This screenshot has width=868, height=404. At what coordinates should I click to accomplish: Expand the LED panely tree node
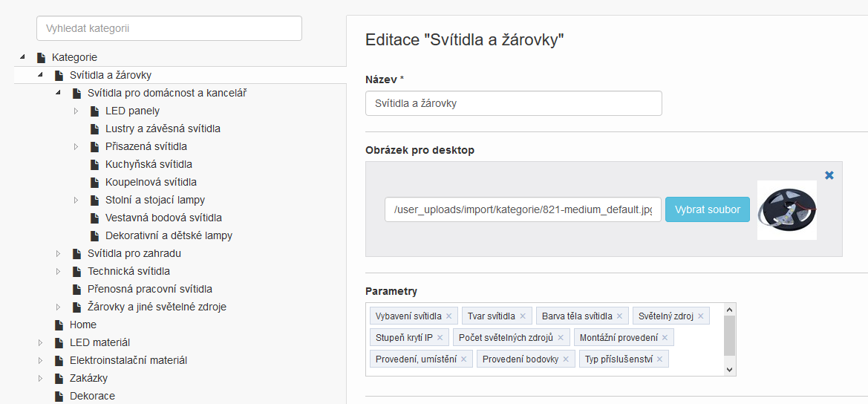[76, 111]
